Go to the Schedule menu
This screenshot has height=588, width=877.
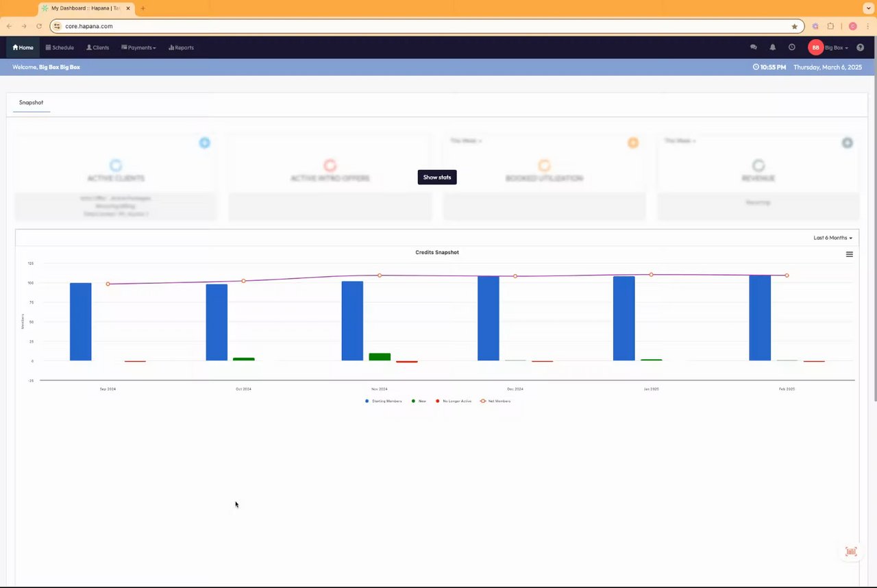60,47
